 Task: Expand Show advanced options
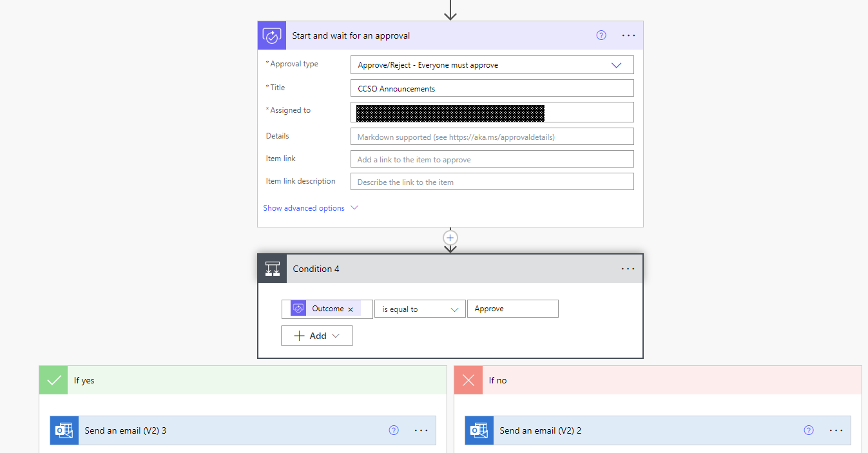[x=310, y=208]
